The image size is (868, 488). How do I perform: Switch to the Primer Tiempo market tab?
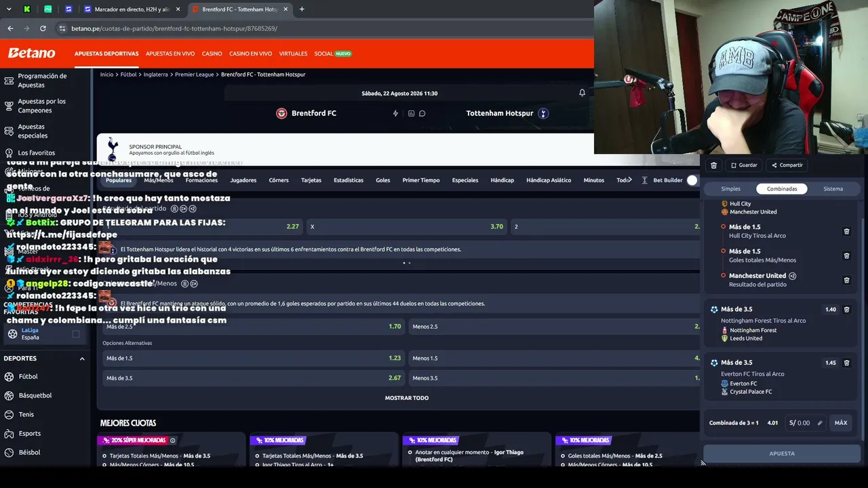click(x=421, y=180)
